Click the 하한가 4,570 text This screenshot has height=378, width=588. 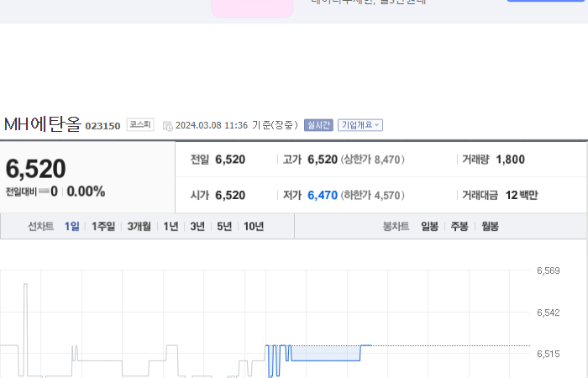[372, 195]
